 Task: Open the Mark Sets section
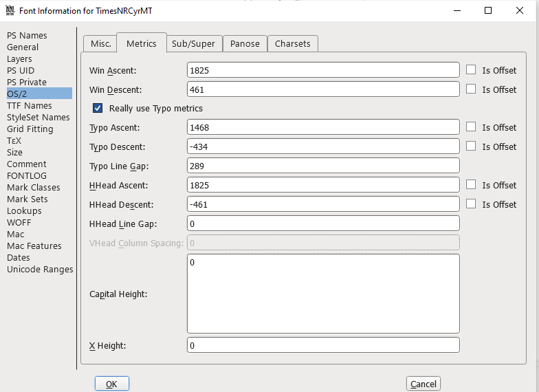coord(27,199)
